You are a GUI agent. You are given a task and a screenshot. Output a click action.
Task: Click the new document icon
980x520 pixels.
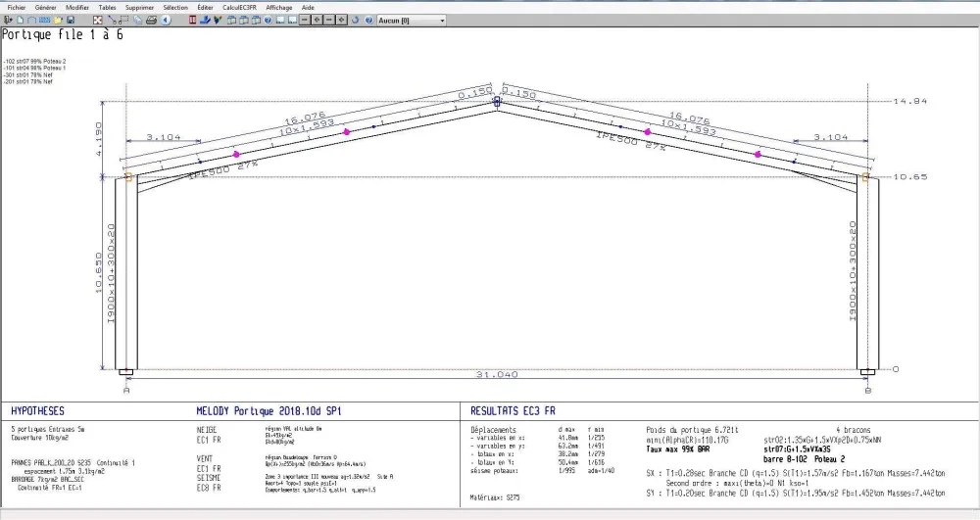(x=20, y=20)
